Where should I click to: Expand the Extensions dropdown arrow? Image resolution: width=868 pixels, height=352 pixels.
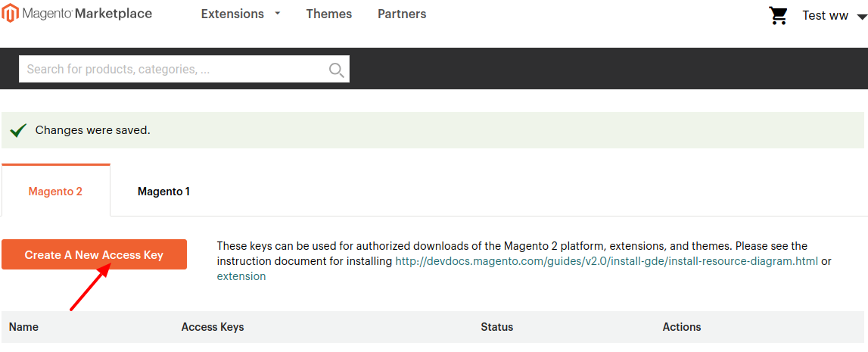277,14
